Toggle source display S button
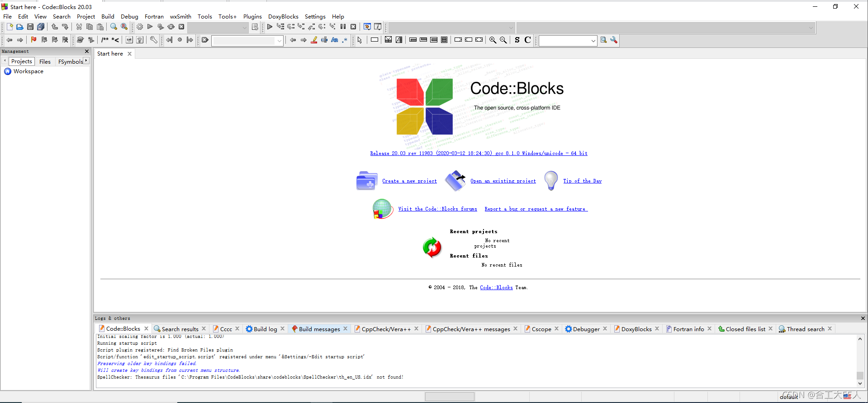Screen dimensions: 868x403 517,40
